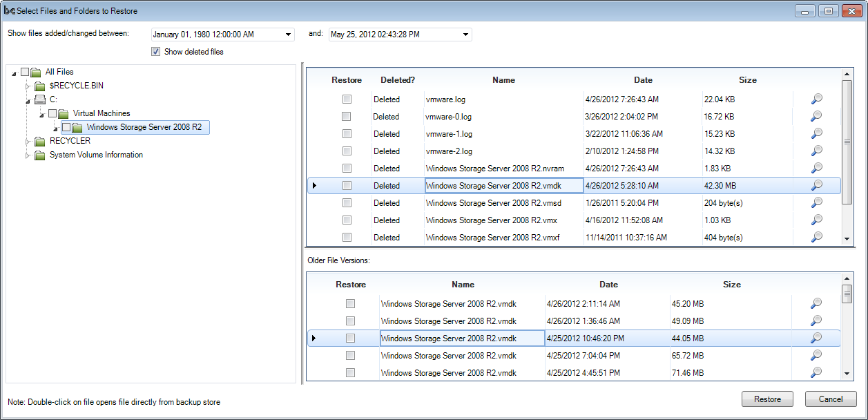The image size is (868, 420).
Task: Sort the upper list by the Size column header
Action: (x=748, y=80)
